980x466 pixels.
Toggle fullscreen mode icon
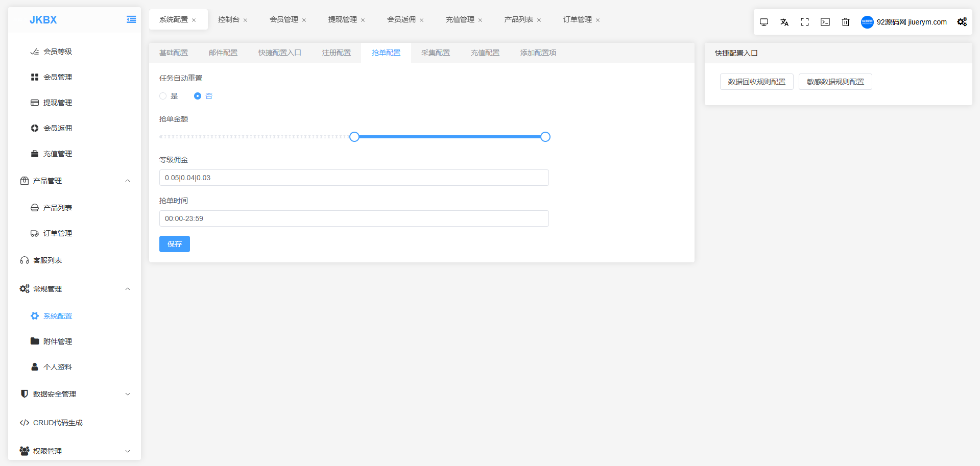[x=805, y=22]
